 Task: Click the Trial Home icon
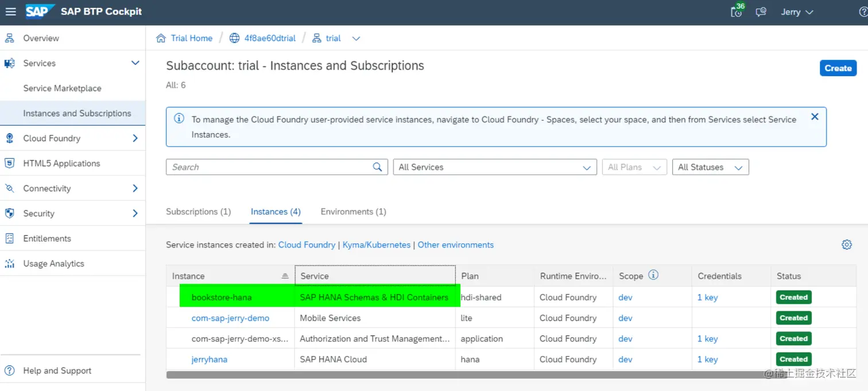click(x=161, y=38)
